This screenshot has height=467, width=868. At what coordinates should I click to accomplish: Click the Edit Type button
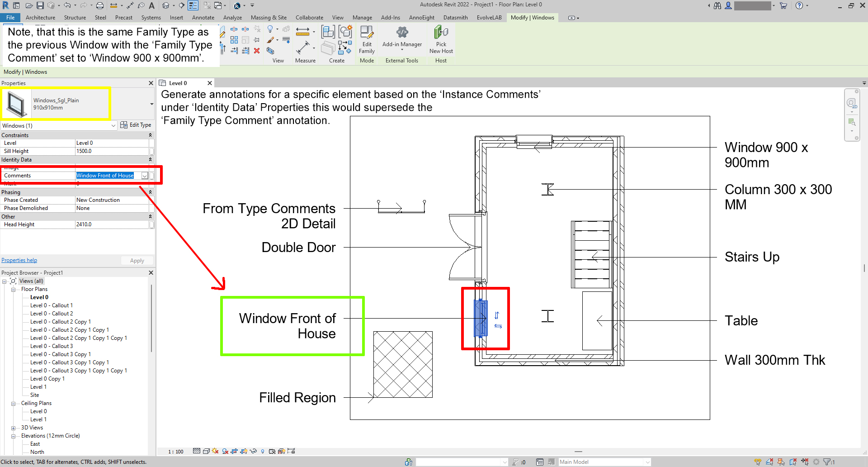pyautogui.click(x=136, y=125)
